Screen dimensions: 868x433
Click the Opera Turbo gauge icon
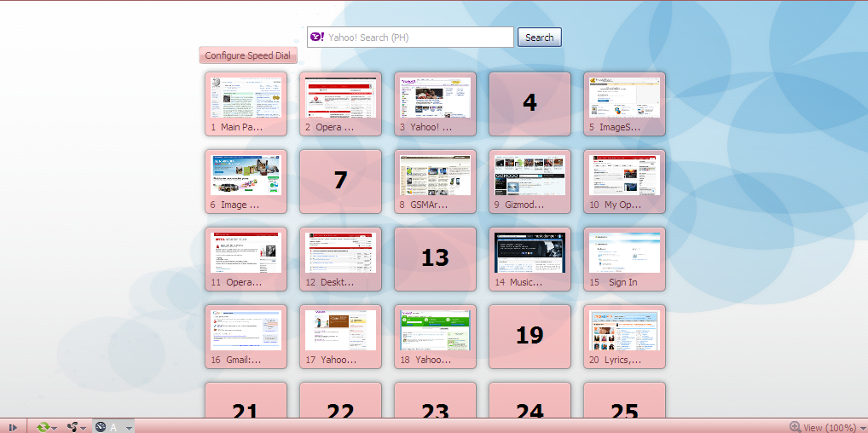101,427
